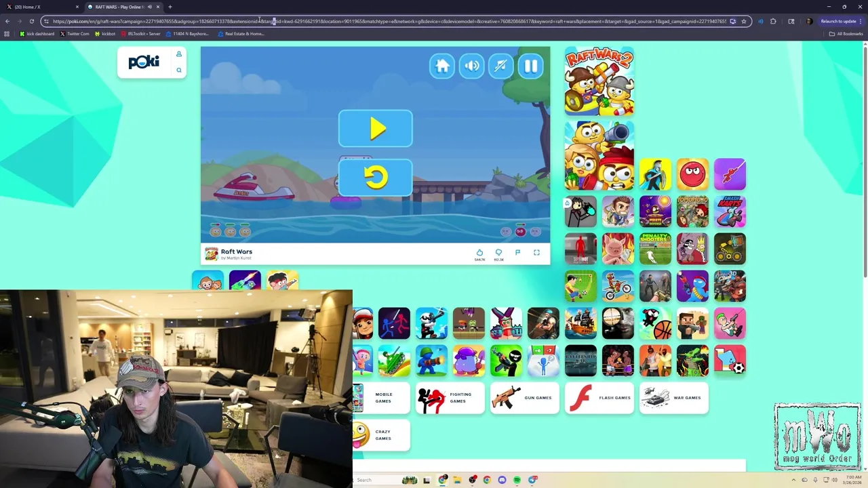Open Discord from the taskbar
This screenshot has width=868, height=488.
click(x=502, y=480)
